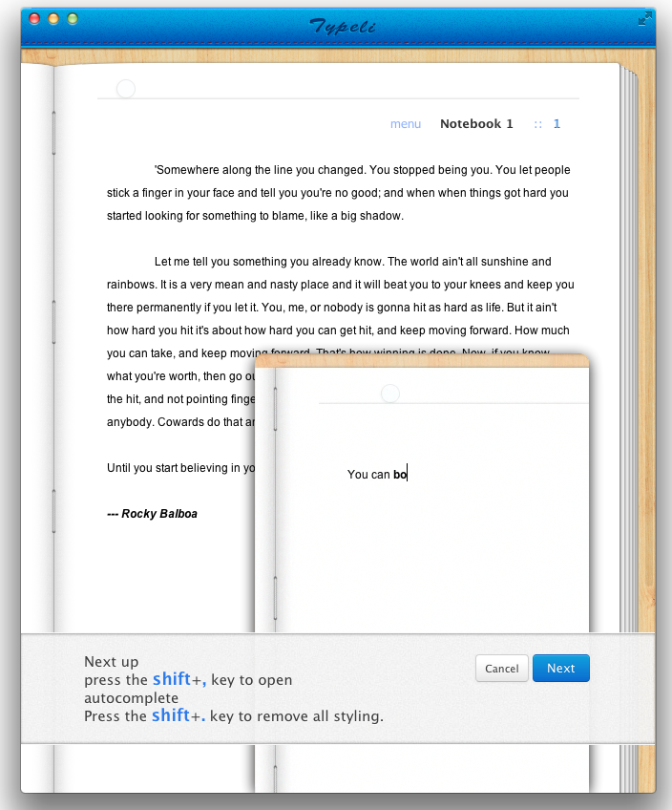The height and width of the screenshot is (810, 672).
Task: Place cursor in 'You can bo' text
Action: (x=377, y=474)
